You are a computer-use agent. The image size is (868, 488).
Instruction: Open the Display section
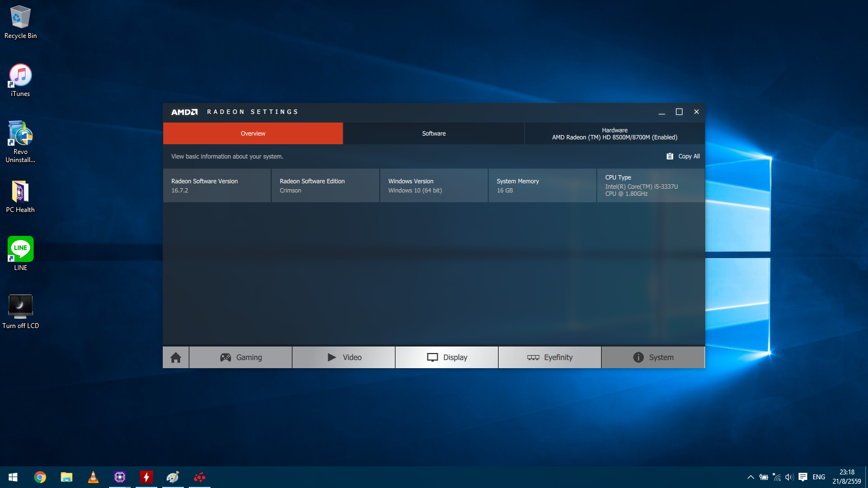[447, 357]
